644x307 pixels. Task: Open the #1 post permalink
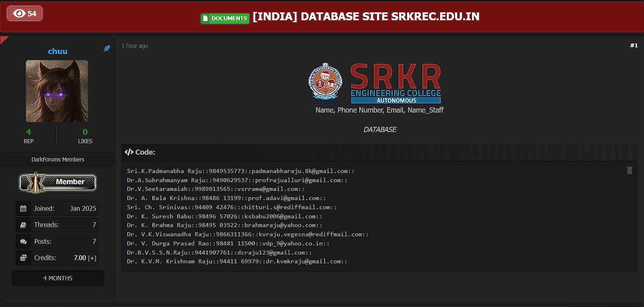[x=633, y=46]
